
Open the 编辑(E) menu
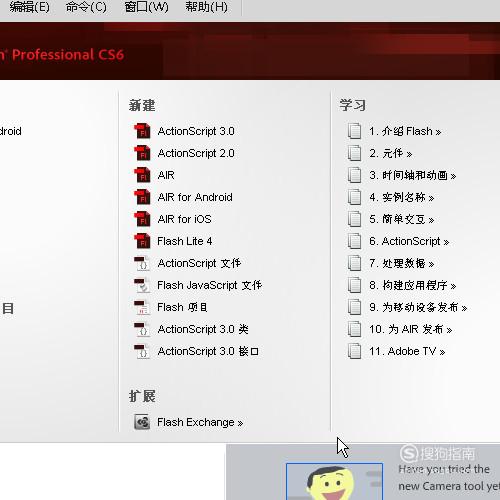[29, 7]
